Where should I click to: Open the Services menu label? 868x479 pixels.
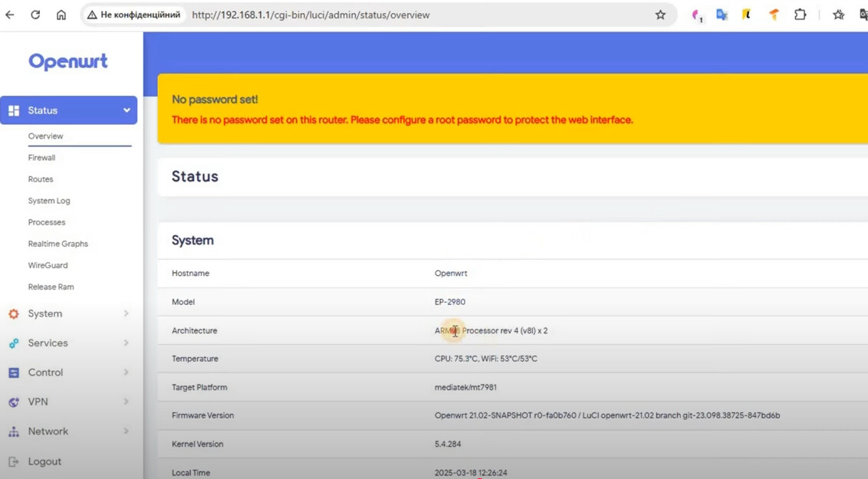[x=48, y=343]
